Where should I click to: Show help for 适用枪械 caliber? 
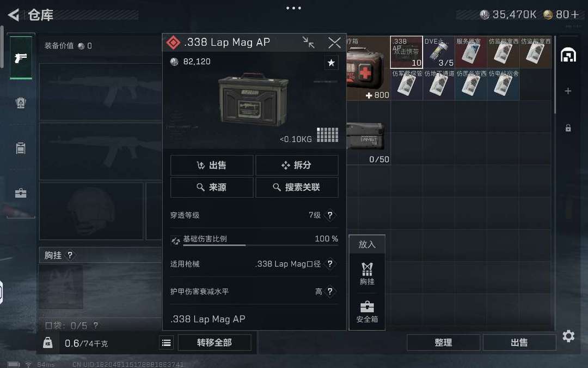329,264
